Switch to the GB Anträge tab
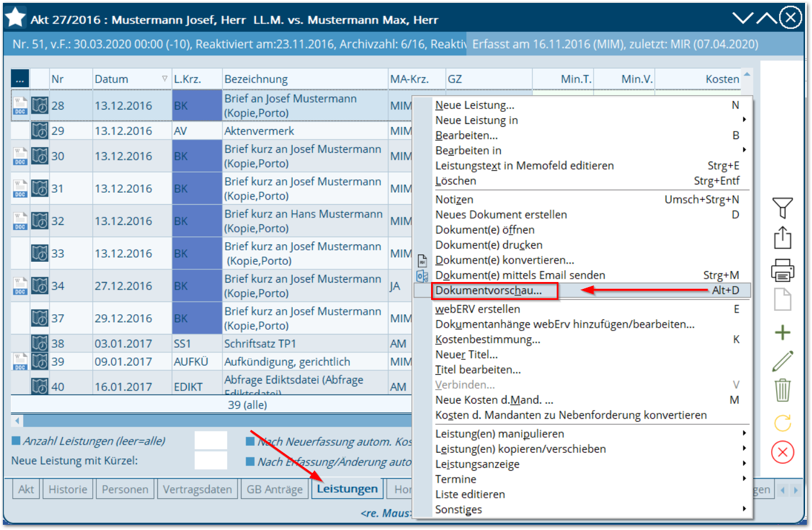 point(275,489)
